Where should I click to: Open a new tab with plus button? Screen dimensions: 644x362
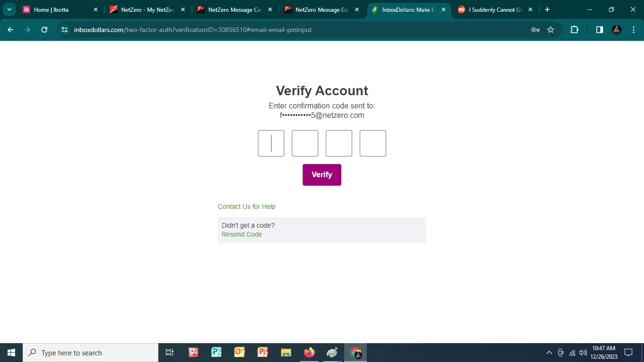click(x=547, y=9)
